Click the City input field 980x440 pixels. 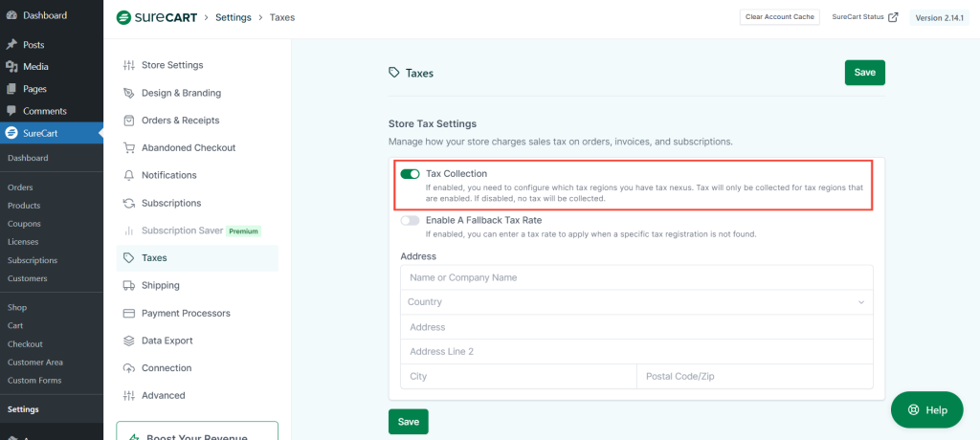pos(518,377)
